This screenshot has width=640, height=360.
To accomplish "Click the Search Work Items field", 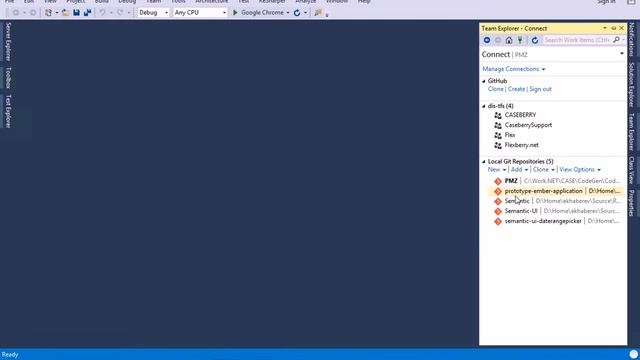I will 577,40.
